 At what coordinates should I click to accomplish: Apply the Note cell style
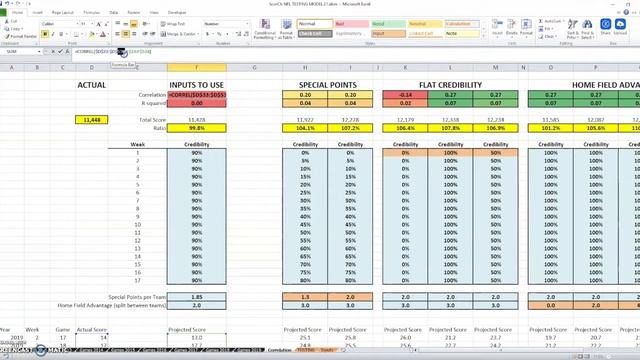click(x=462, y=34)
